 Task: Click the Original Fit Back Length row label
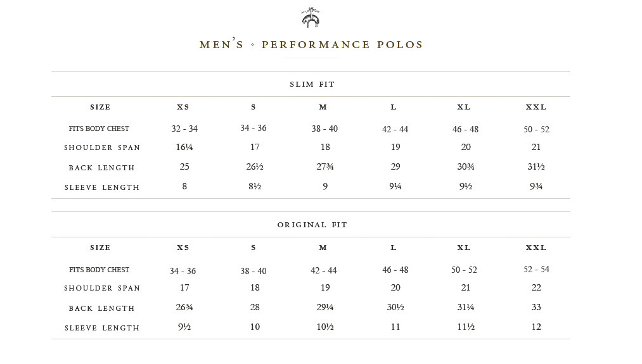(102, 309)
